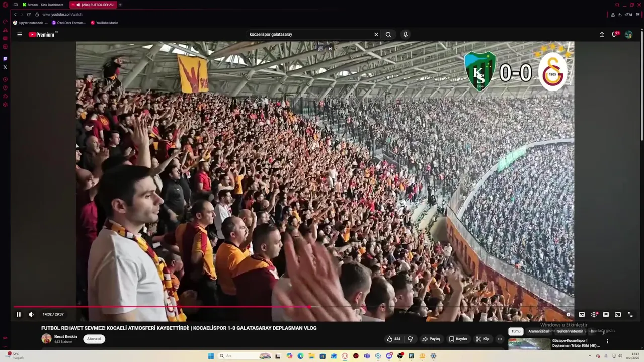
Task: Reload the YouTube page
Action: point(29,14)
